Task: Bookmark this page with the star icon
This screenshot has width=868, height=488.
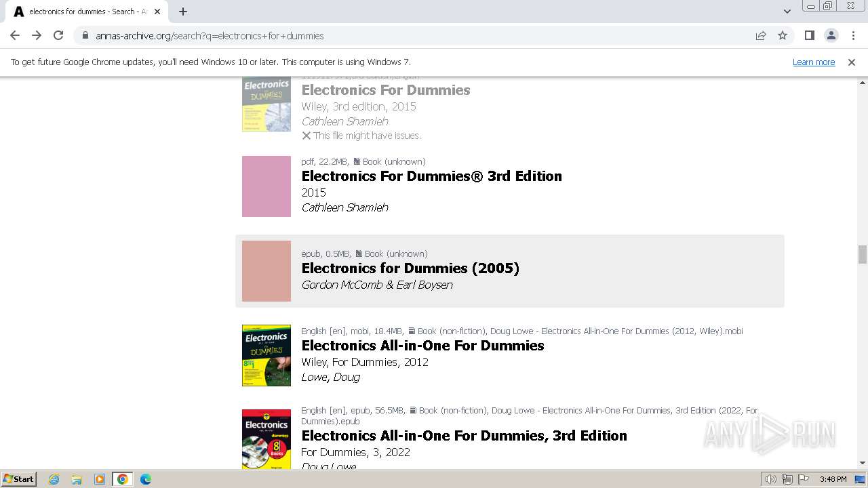Action: (783, 35)
